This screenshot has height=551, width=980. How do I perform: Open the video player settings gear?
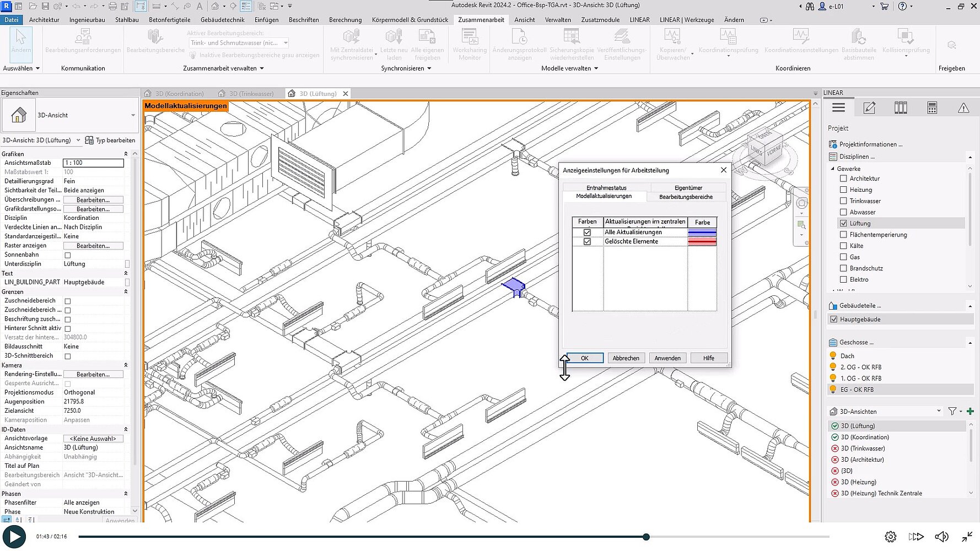pyautogui.click(x=890, y=537)
